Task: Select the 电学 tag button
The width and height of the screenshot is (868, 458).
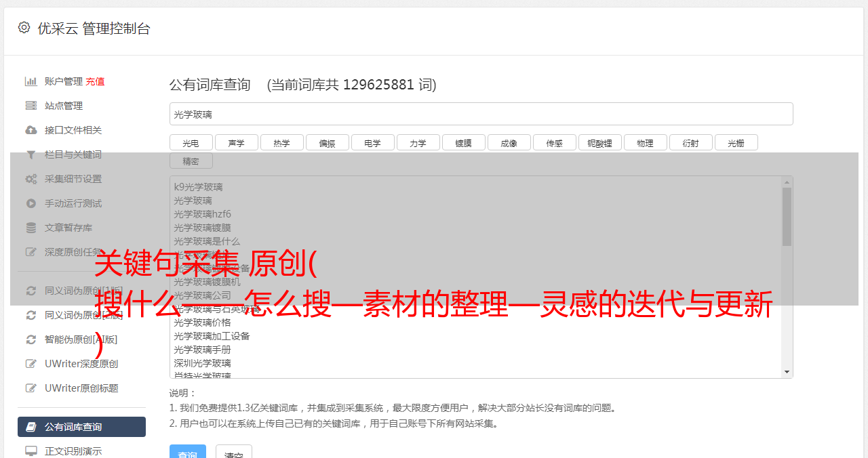Action: [x=372, y=142]
